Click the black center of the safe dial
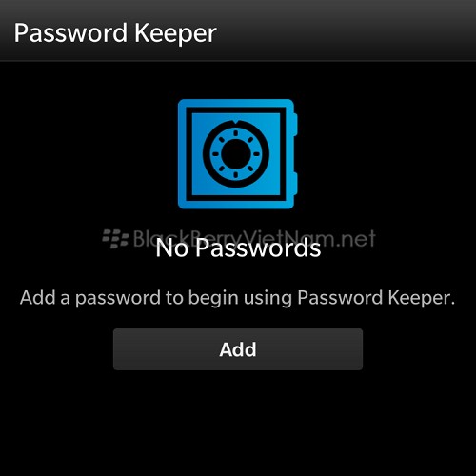 (x=235, y=153)
